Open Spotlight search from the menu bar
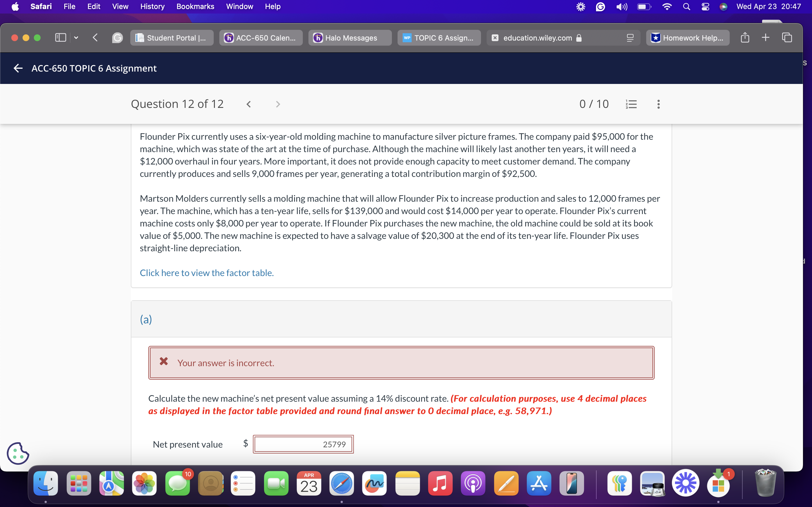The width and height of the screenshot is (812, 507). [686, 6]
